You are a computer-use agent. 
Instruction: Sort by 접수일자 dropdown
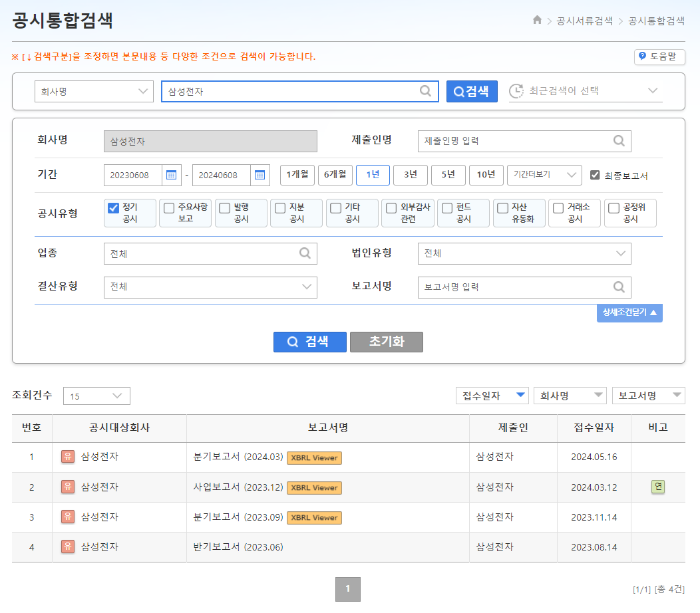tap(492, 396)
